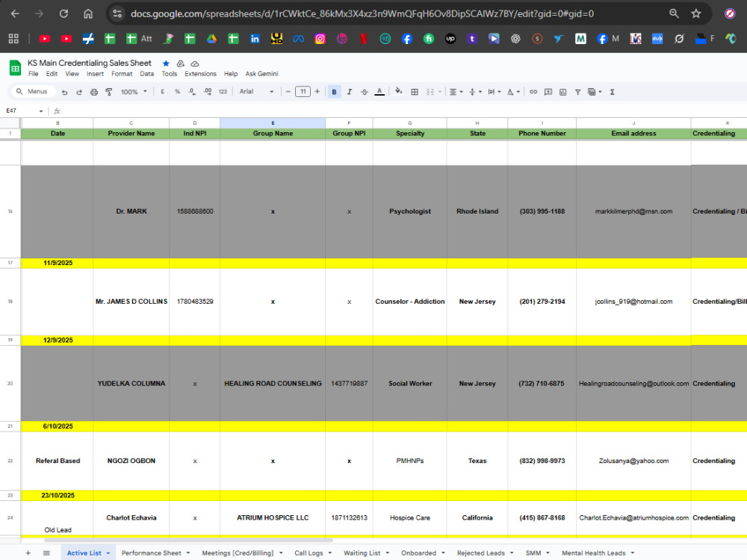Star the KS Main Credentialing Sales Sheet
Viewport: 747px width, 560px height.
166,63
